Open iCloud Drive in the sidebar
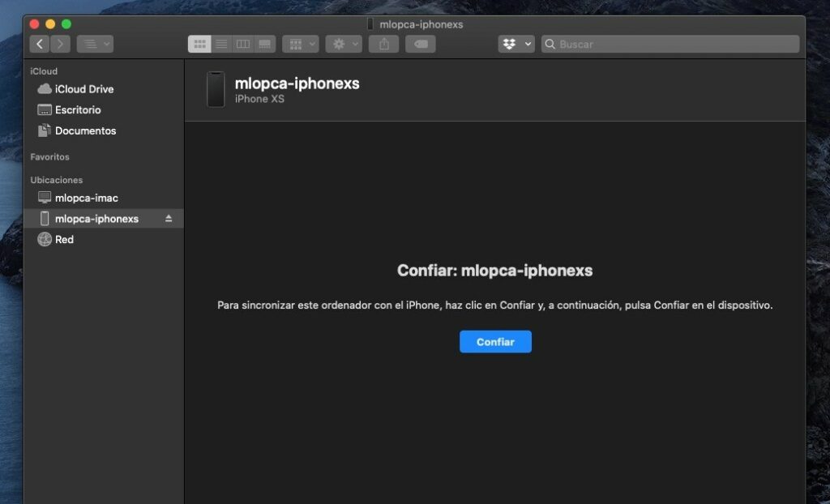 (x=104, y=89)
